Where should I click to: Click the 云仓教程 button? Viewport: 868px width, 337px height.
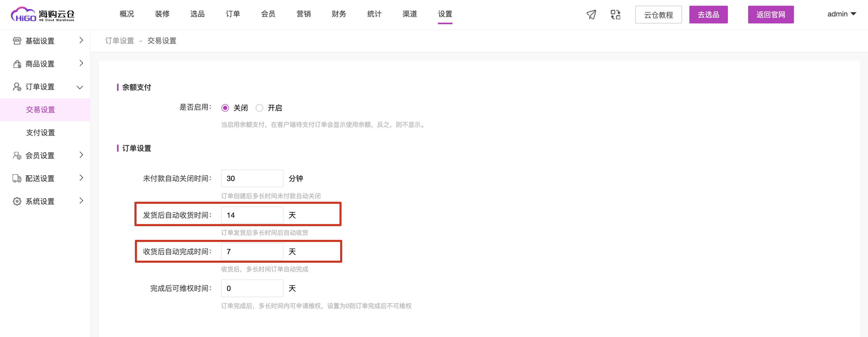(658, 15)
